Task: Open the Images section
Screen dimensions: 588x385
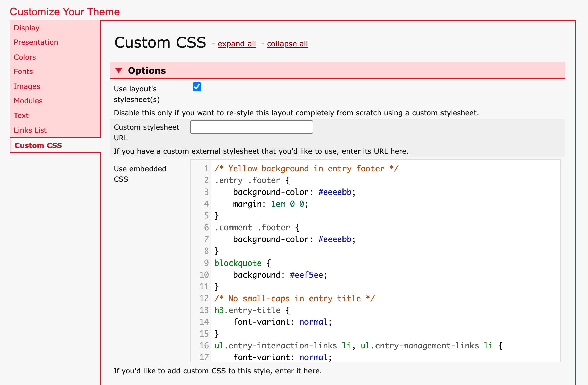Action: [27, 86]
